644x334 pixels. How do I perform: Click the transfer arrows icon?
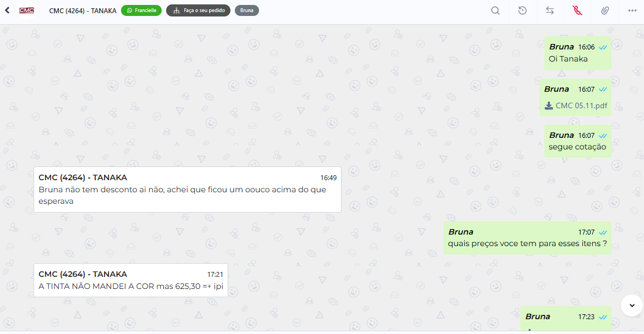550,10
